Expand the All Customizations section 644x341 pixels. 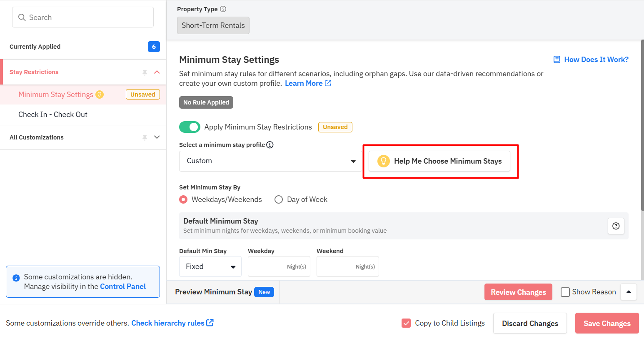[x=157, y=137]
